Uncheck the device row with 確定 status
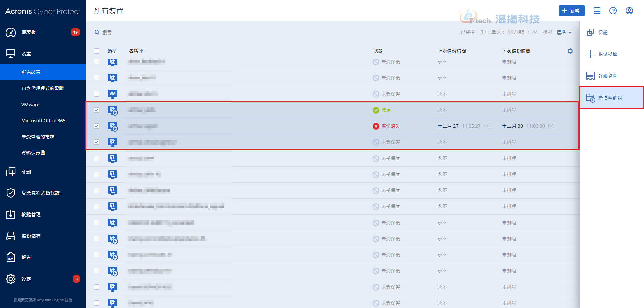The width and height of the screenshot is (644, 308). click(97, 110)
